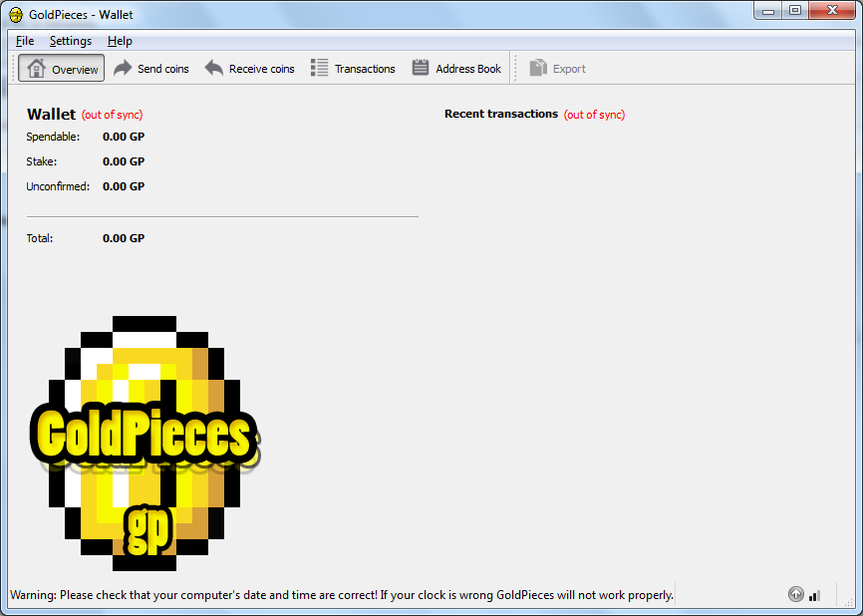Open the Overview tab

point(61,68)
